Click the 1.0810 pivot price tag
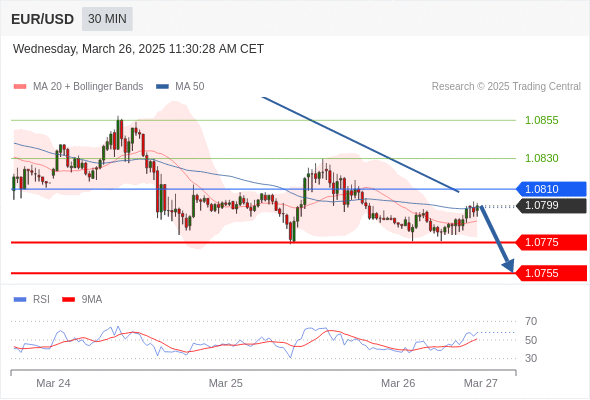Image resolution: width=590 pixels, height=400 pixels. point(551,189)
